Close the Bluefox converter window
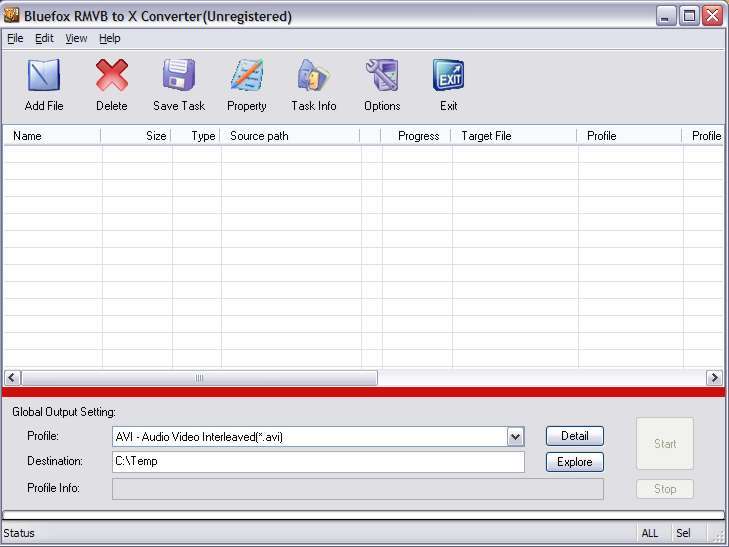Image resolution: width=729 pixels, height=547 pixels. pyautogui.click(x=712, y=16)
